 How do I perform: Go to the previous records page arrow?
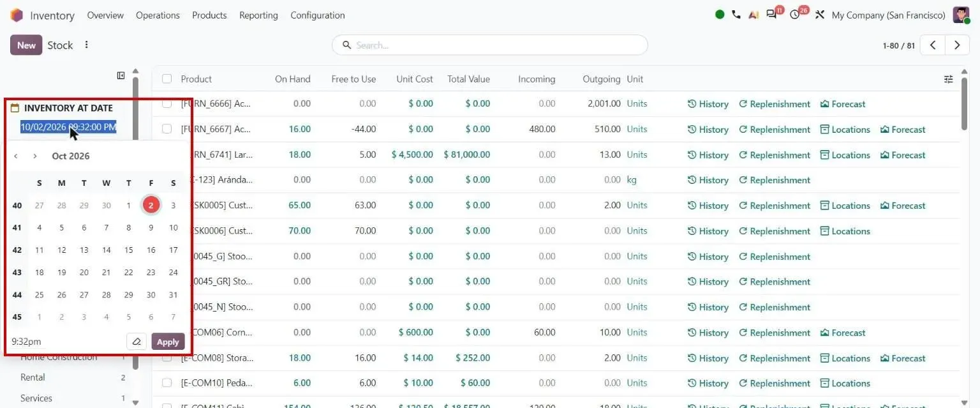(933, 45)
